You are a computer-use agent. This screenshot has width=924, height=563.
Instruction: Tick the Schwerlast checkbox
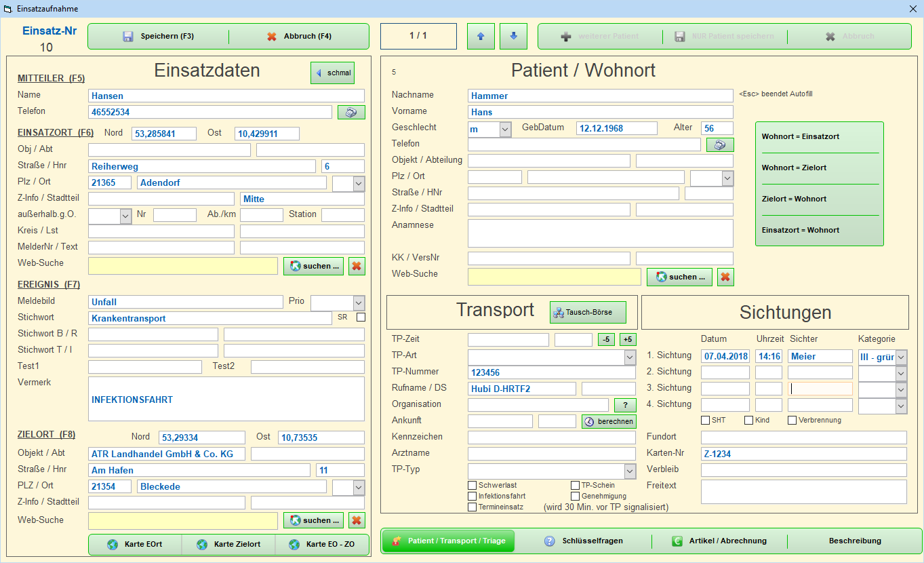tap(473, 486)
